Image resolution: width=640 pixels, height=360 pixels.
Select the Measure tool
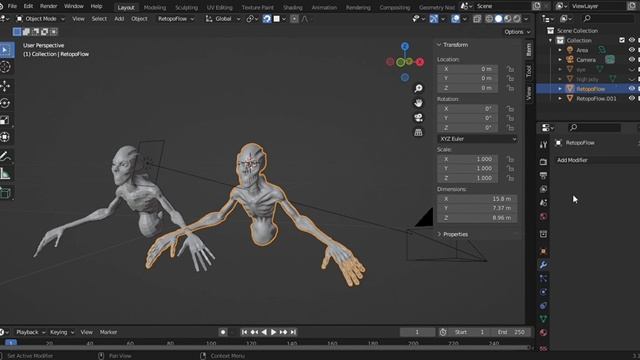pos(5,174)
